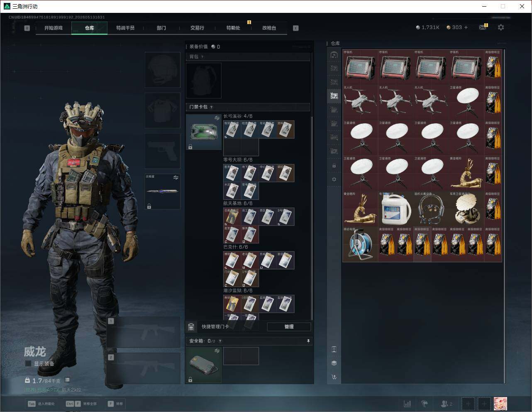
Task: Click the warehouse sort icon at sidebar bottom
Action: [x=334, y=377]
